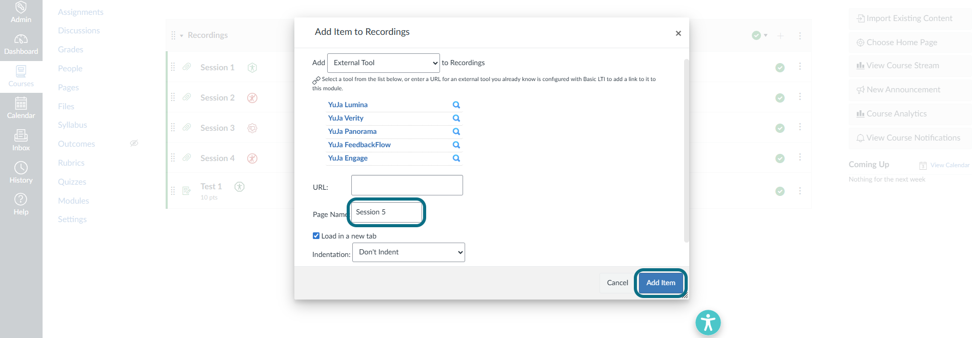Open Session 4 options kebab menu
The height and width of the screenshot is (338, 980).
[x=800, y=157]
